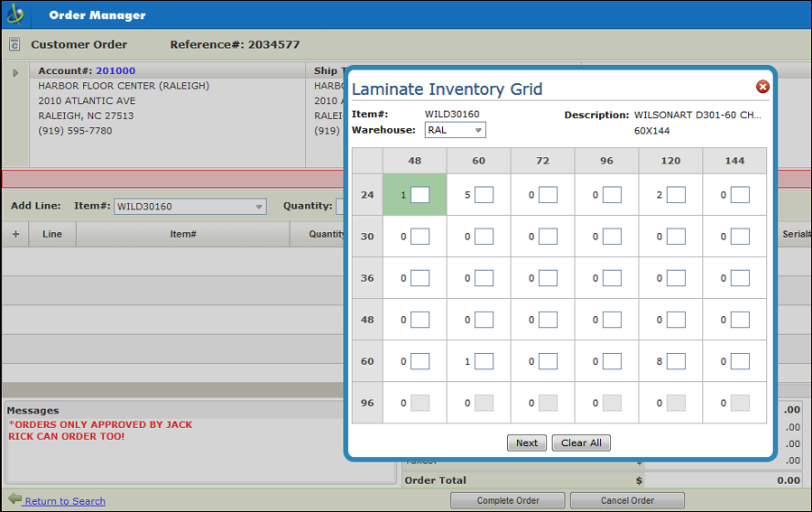This screenshot has height=512, width=812.
Task: Expand the account details arrow
Action: pos(15,72)
